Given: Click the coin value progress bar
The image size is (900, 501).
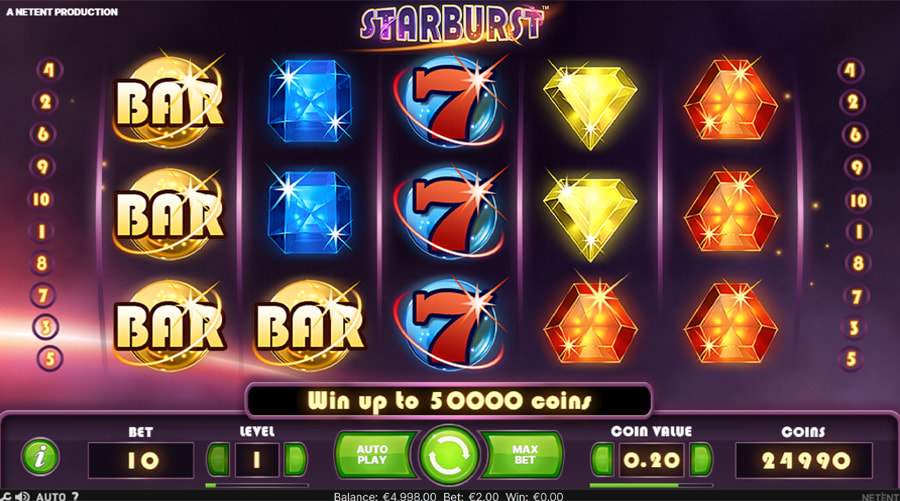Looking at the screenshot, I should click(x=651, y=486).
